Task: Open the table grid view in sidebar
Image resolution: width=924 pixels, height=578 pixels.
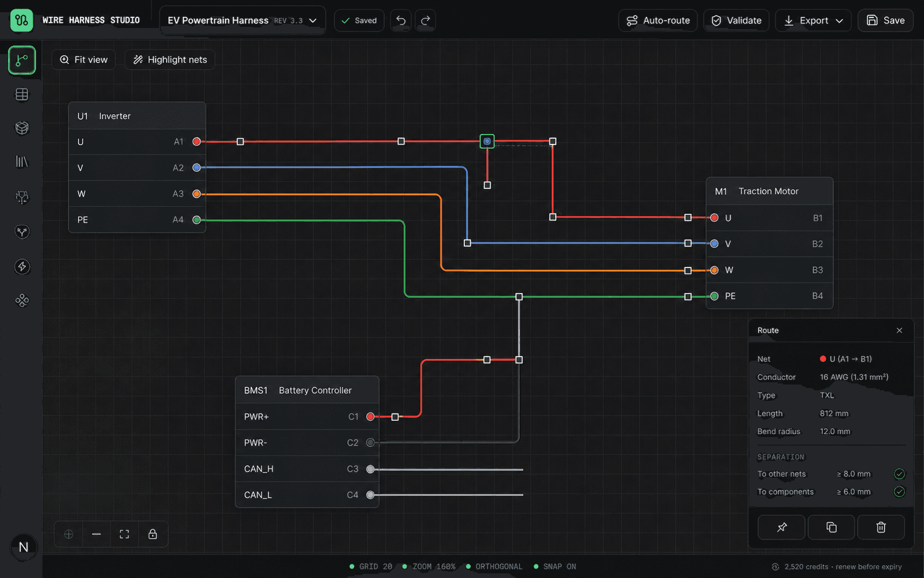Action: tap(22, 94)
